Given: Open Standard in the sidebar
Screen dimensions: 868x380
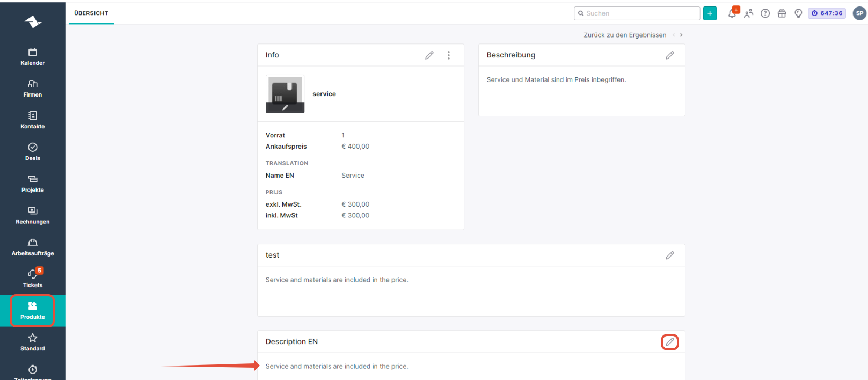Looking at the screenshot, I should point(33,342).
